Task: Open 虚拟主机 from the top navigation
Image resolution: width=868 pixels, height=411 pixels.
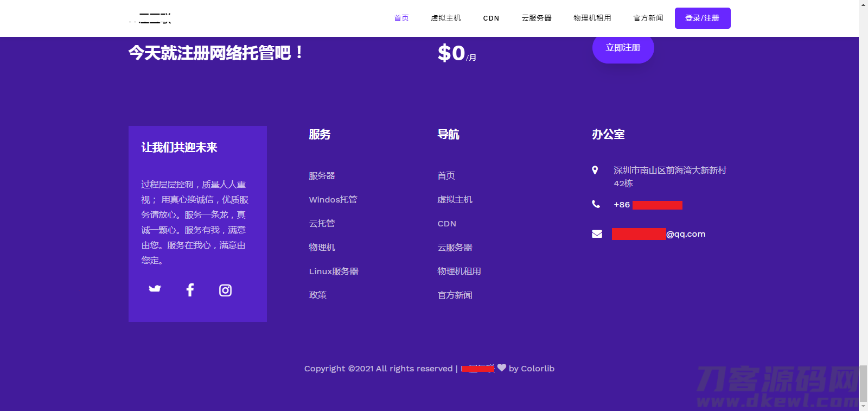Action: (446, 18)
